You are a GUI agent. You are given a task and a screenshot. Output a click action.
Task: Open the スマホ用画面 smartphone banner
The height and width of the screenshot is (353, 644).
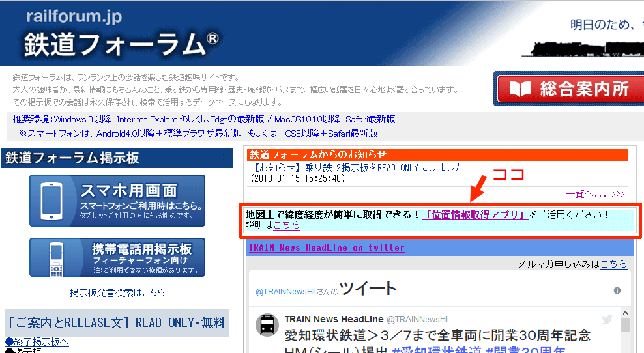click(x=117, y=201)
